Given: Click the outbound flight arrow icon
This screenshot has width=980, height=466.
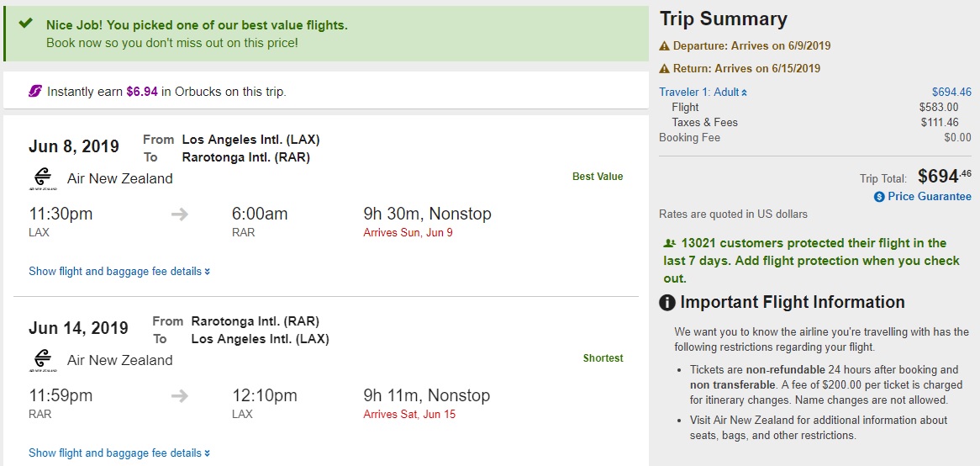Looking at the screenshot, I should pos(180,214).
